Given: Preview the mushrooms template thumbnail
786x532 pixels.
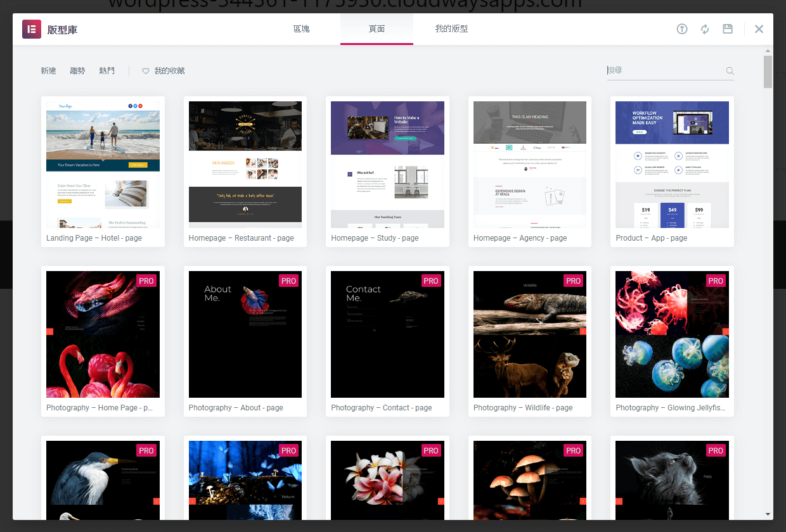Looking at the screenshot, I should coord(530,480).
